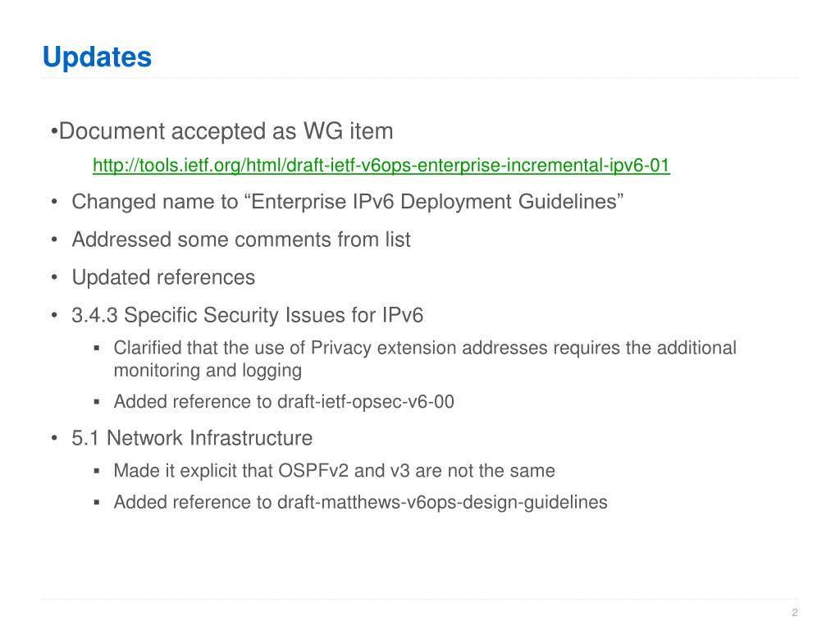
Task: Click the Updates slide title
Action: click(97, 57)
